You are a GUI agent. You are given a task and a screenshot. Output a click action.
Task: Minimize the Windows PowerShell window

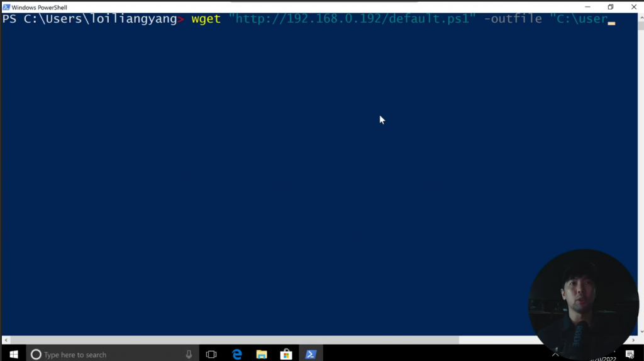coord(587,7)
